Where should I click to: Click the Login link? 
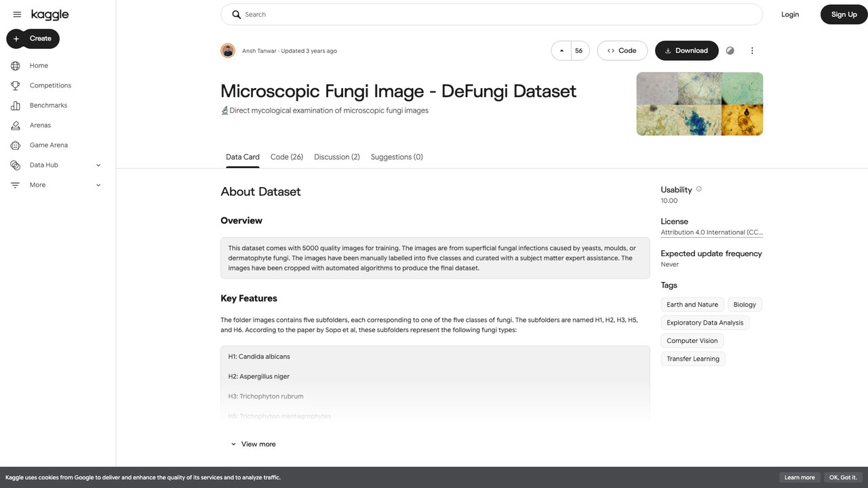click(x=790, y=14)
